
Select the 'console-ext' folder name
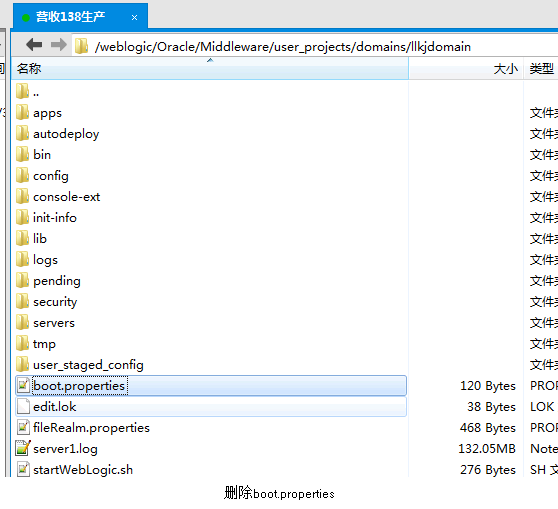[x=67, y=196]
